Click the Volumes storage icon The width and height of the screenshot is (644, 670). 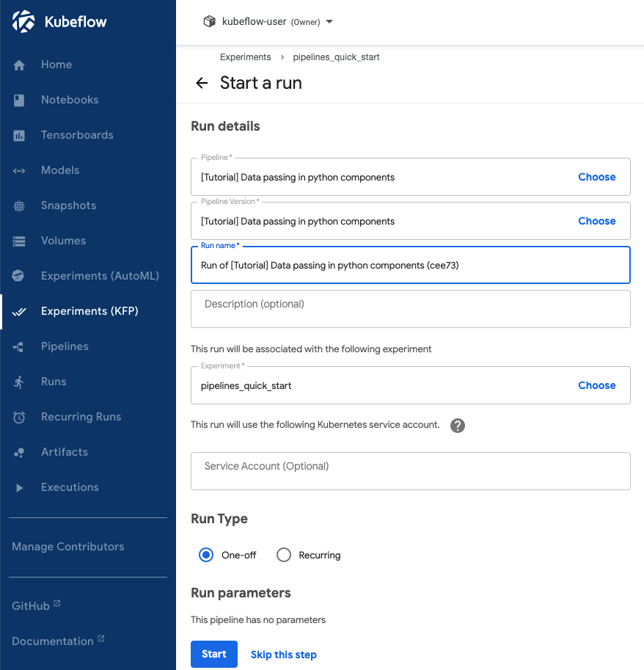[x=19, y=241]
